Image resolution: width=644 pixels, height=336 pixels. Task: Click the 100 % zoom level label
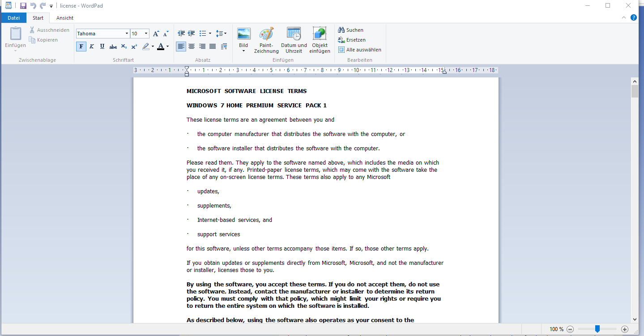coord(556,329)
